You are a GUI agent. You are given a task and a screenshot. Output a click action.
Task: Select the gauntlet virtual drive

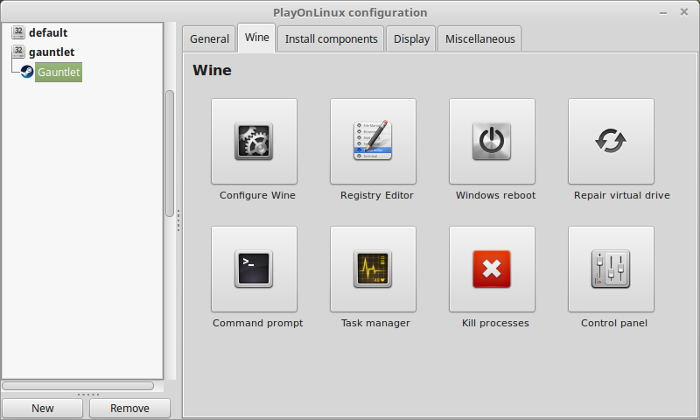pyautogui.click(x=51, y=52)
